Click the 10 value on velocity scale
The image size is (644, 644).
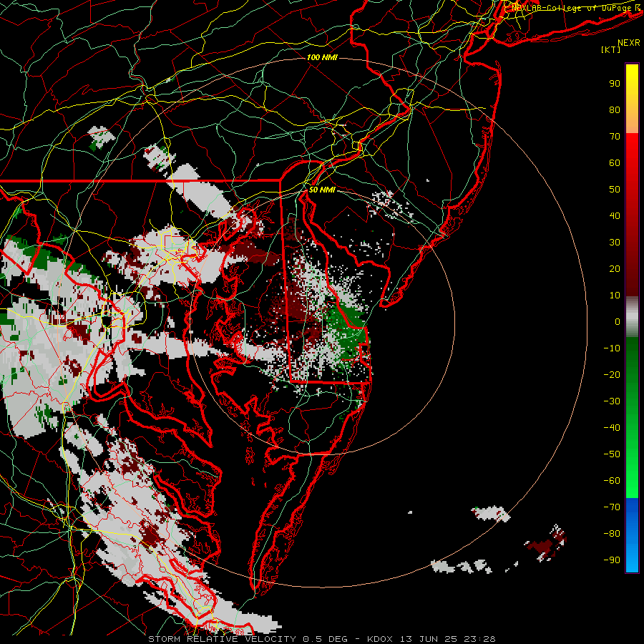(x=615, y=296)
